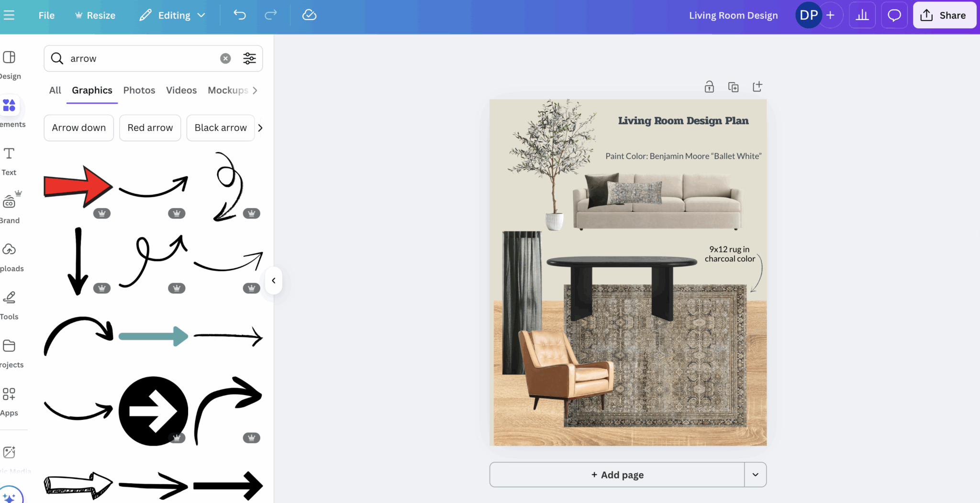Open search filter sliders icon
The height and width of the screenshot is (503, 980).
(249, 58)
